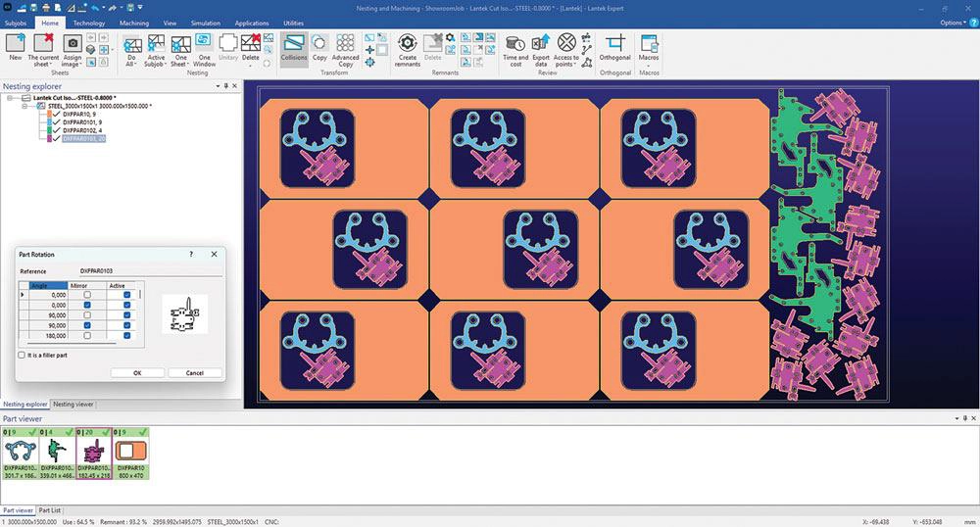This screenshot has width=980, height=527.
Task: Click the previous sheet arrow icon
Action: [91, 38]
